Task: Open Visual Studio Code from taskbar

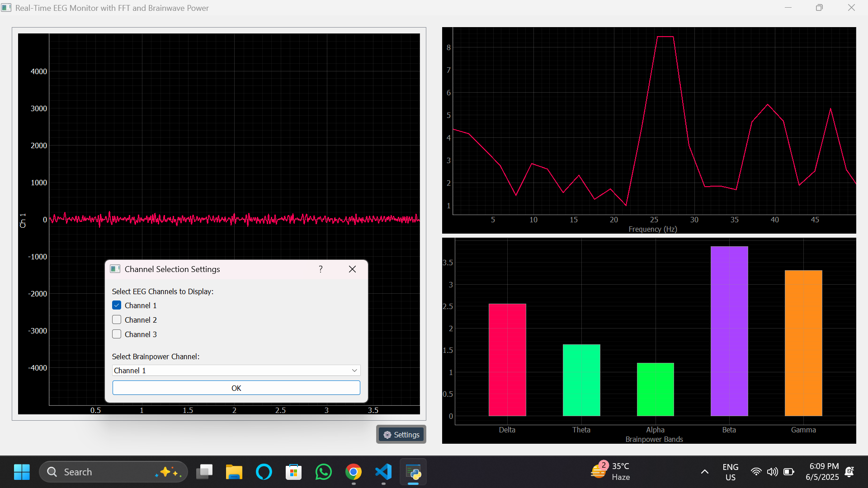Action: (383, 472)
